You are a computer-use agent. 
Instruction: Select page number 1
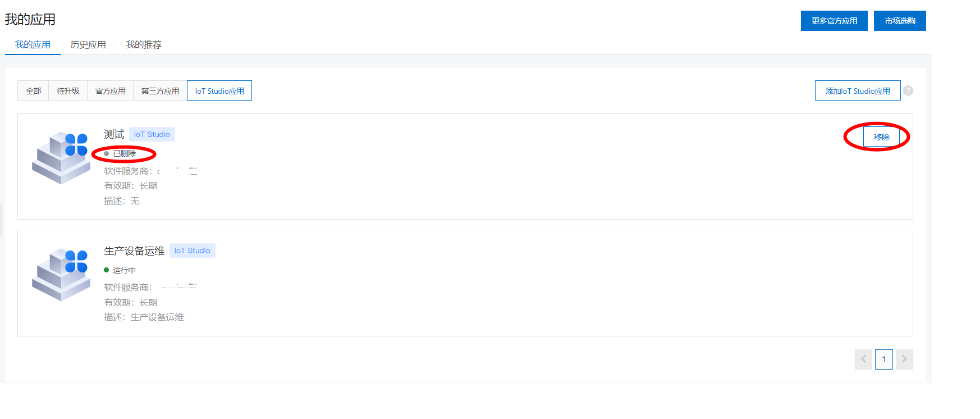point(884,359)
